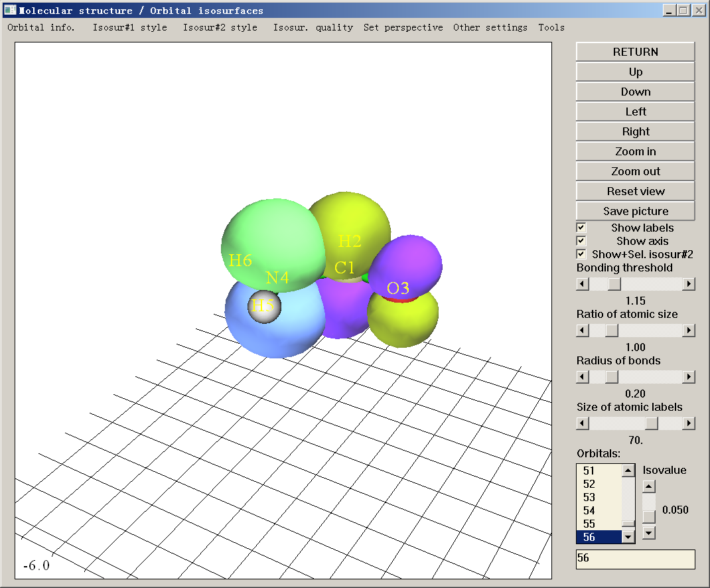
Task: Rotate view with Right button
Action: pyautogui.click(x=635, y=131)
